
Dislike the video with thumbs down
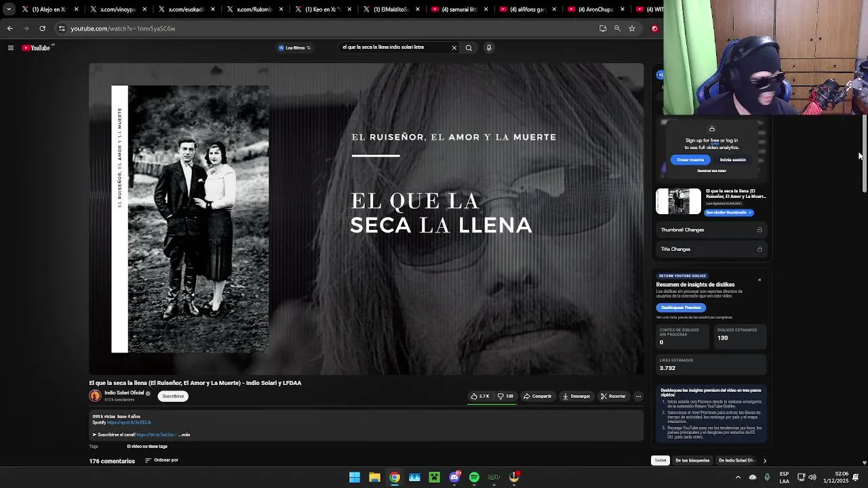pos(505,396)
